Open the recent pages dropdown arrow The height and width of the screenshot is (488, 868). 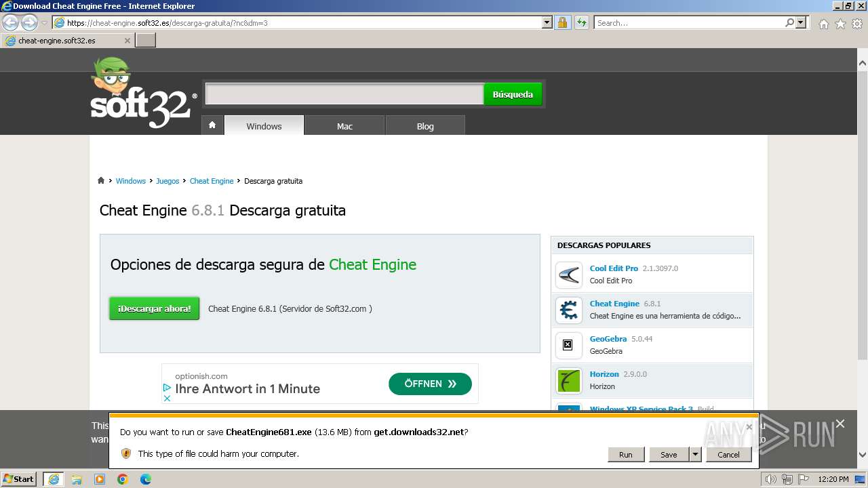(45, 23)
